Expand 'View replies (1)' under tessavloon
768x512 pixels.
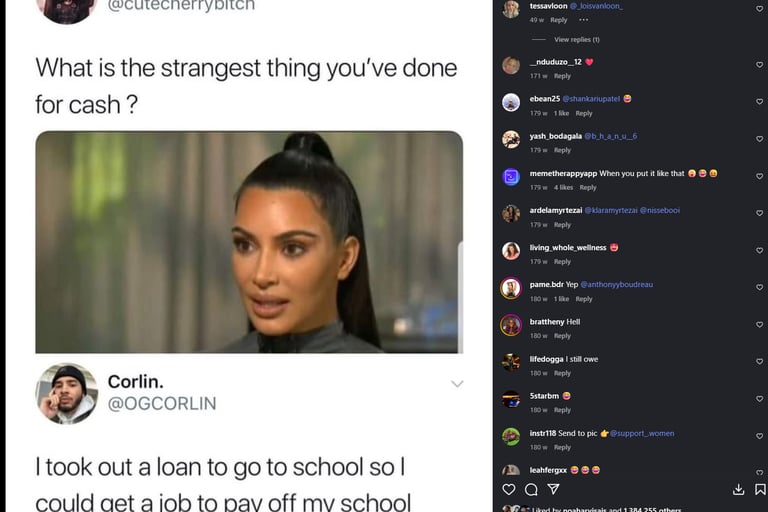tap(576, 39)
